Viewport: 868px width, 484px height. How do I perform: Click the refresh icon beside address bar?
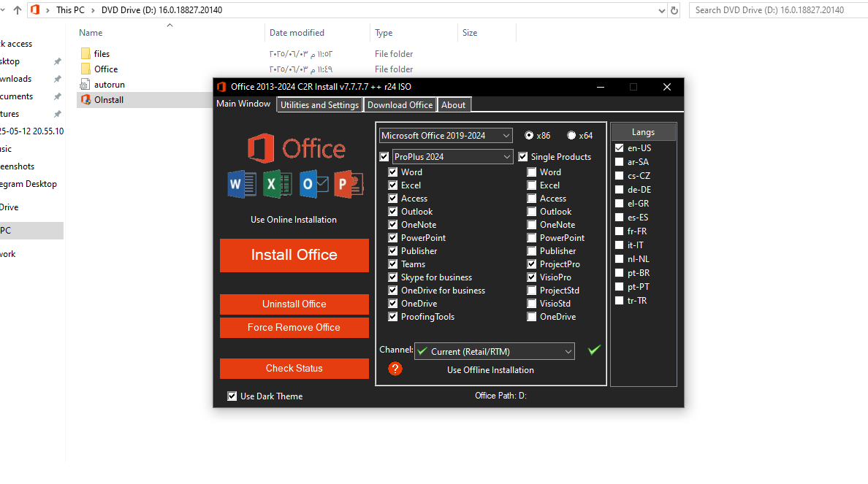(x=674, y=10)
